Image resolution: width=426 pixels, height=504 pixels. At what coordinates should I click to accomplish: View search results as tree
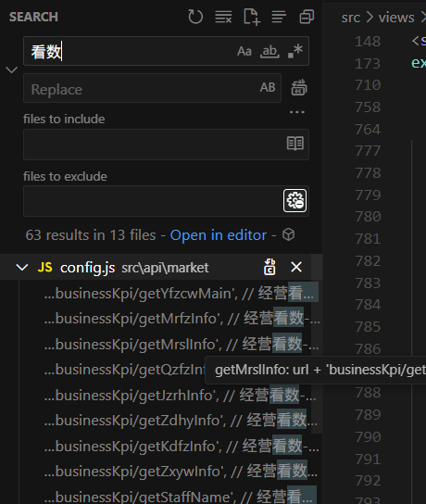coord(279,17)
